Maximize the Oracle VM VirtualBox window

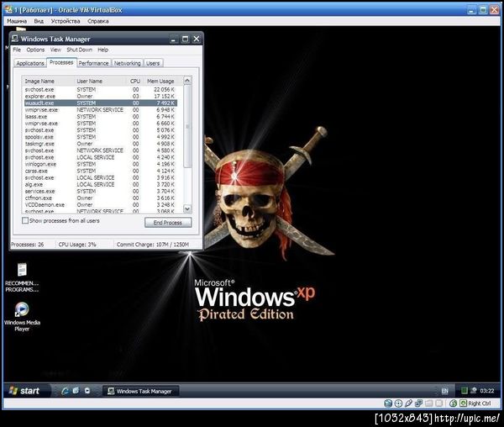coord(483,10)
